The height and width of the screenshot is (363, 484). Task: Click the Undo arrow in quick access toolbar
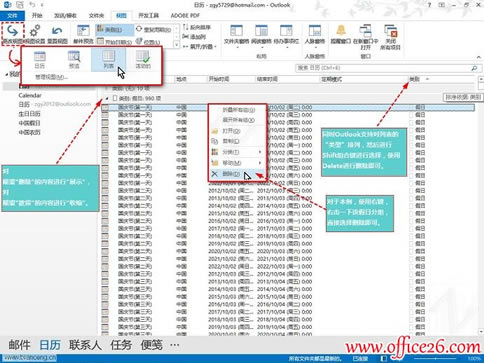point(32,5)
